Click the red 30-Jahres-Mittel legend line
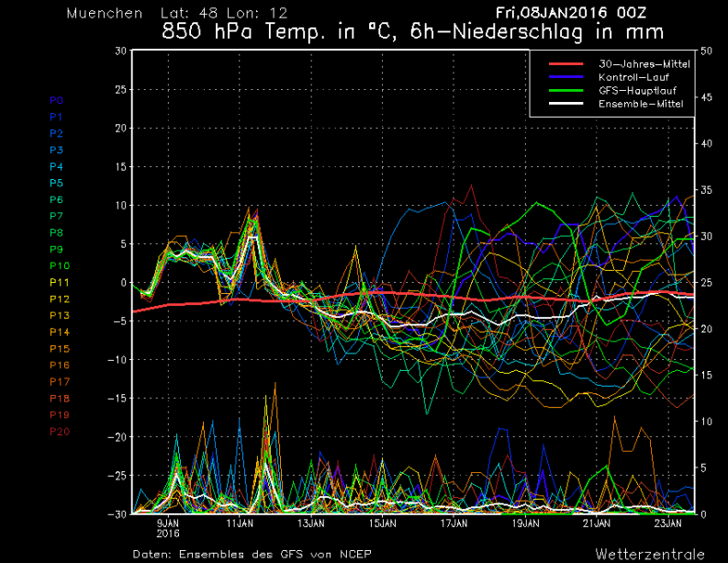This screenshot has height=563, width=728. point(568,64)
